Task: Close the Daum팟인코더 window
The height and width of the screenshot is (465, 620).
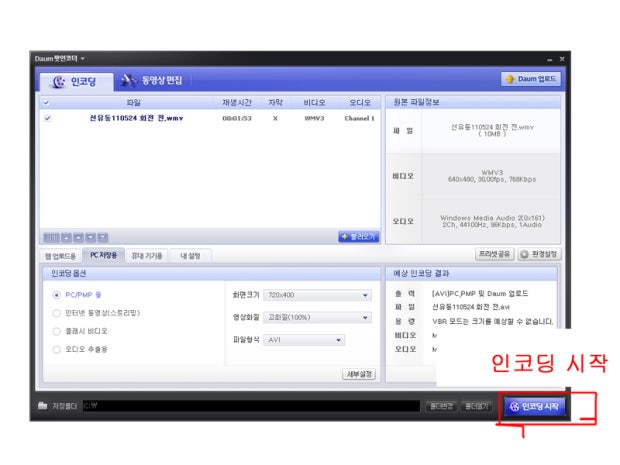Action: tap(562, 59)
